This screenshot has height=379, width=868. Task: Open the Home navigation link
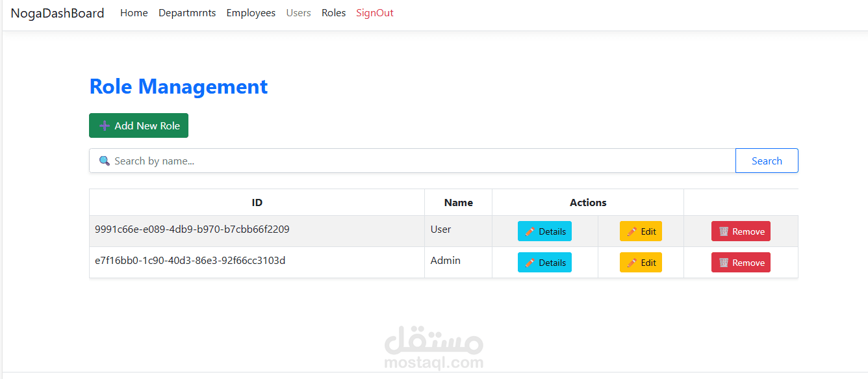click(x=134, y=13)
